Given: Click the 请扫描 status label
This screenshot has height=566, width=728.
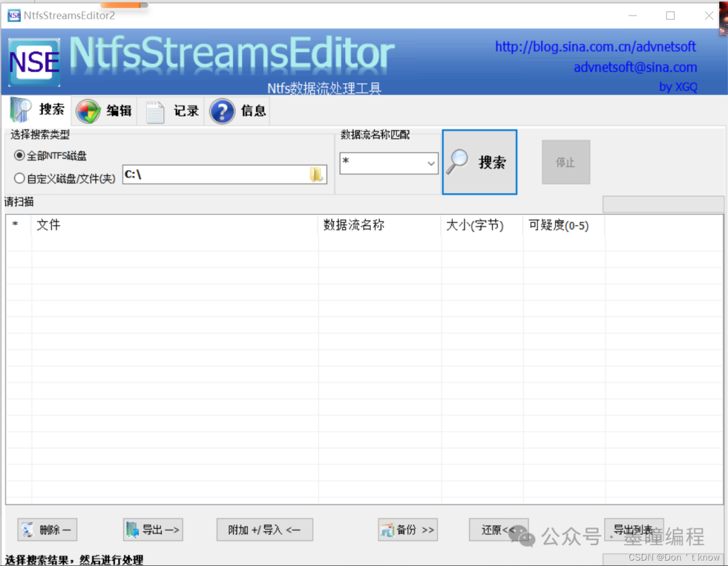Looking at the screenshot, I should [x=19, y=202].
